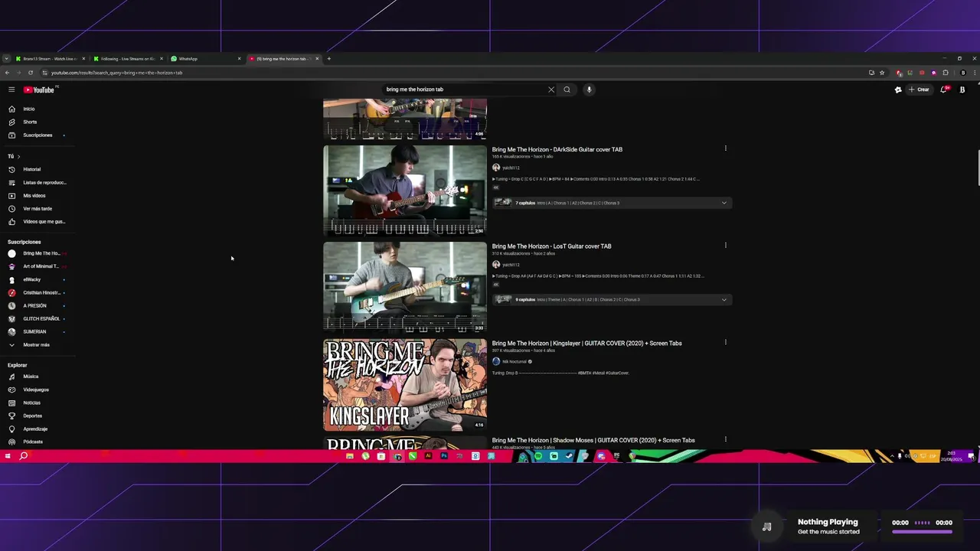980x551 pixels.
Task: Open LosT Guitar cover TAB title
Action: [552, 246]
